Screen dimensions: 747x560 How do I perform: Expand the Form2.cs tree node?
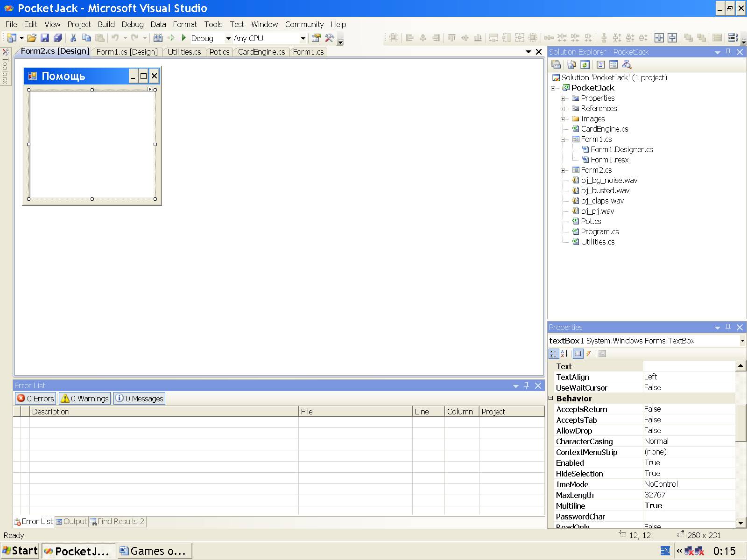click(563, 170)
